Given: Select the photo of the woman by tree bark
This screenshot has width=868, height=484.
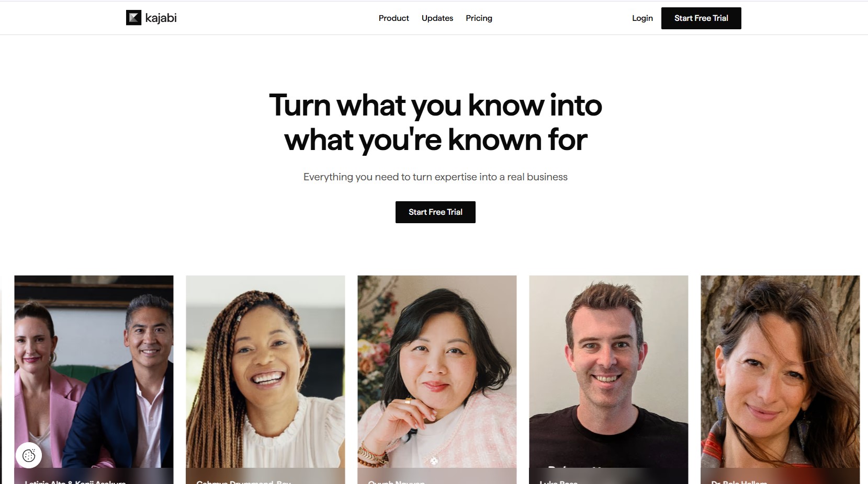Looking at the screenshot, I should point(780,371).
